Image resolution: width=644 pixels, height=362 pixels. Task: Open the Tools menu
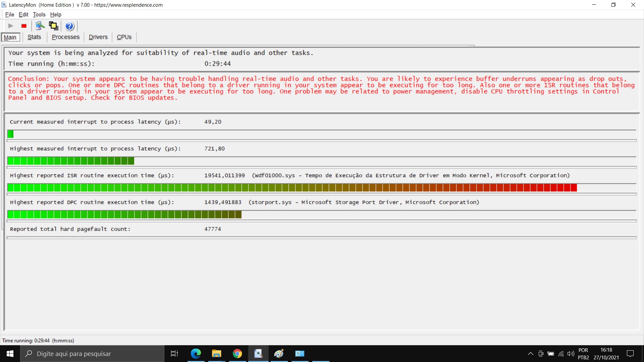[x=39, y=14]
